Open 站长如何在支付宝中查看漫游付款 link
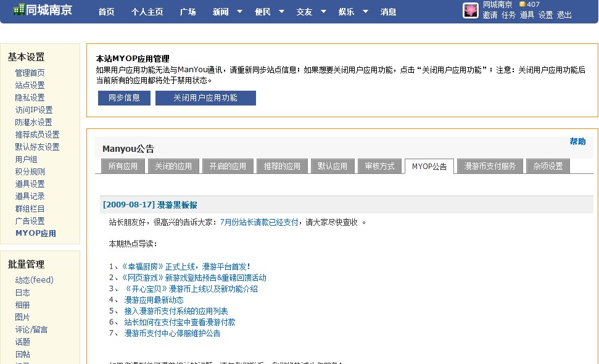 [x=180, y=322]
